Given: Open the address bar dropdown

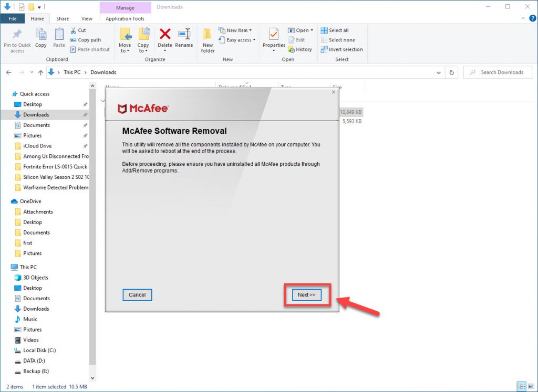Looking at the screenshot, I should click(439, 72).
